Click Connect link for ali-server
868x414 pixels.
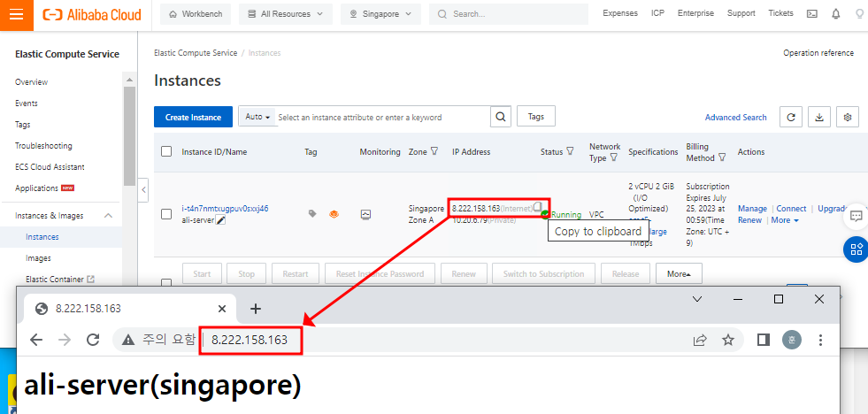(791, 209)
